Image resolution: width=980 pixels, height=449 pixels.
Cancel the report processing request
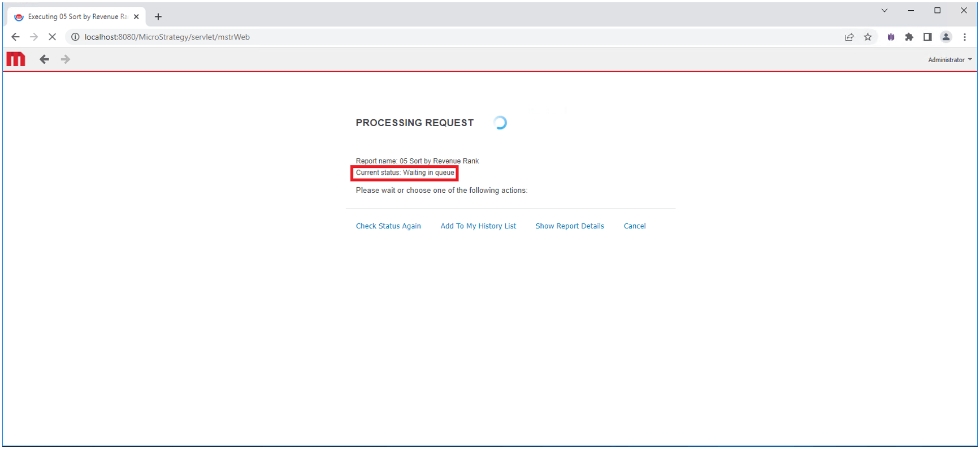(635, 226)
